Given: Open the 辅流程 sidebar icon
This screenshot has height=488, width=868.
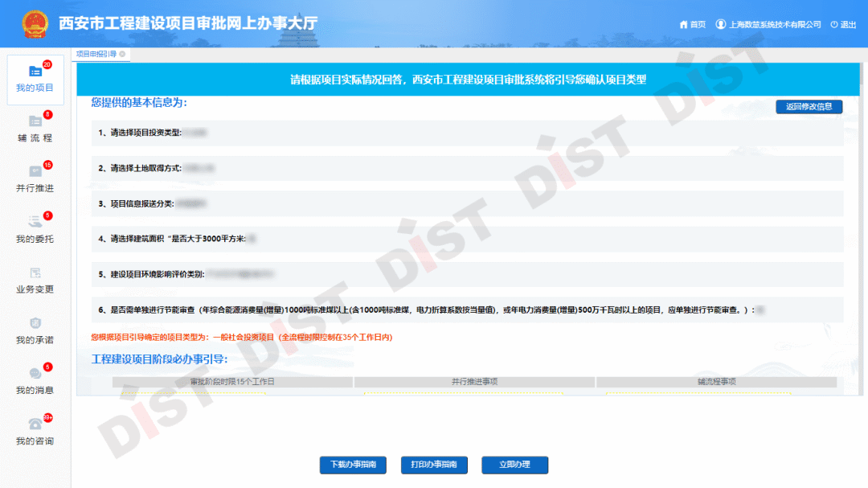Looking at the screenshot, I should click(x=35, y=122).
